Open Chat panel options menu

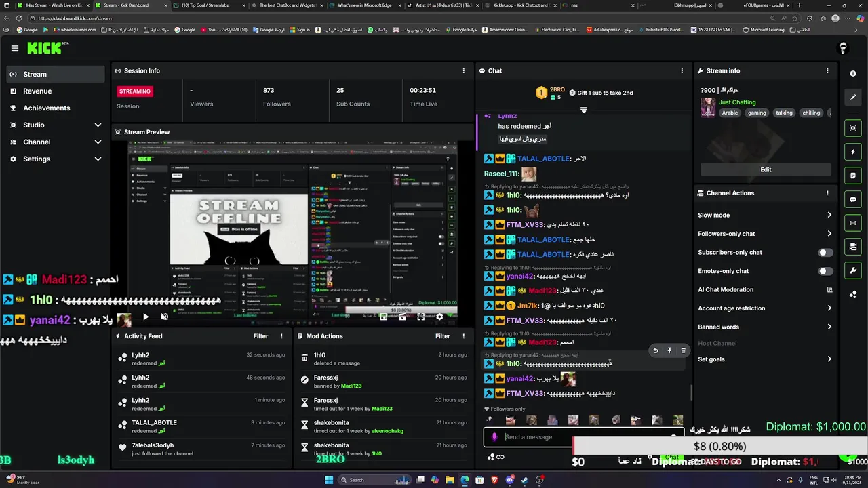coord(682,70)
